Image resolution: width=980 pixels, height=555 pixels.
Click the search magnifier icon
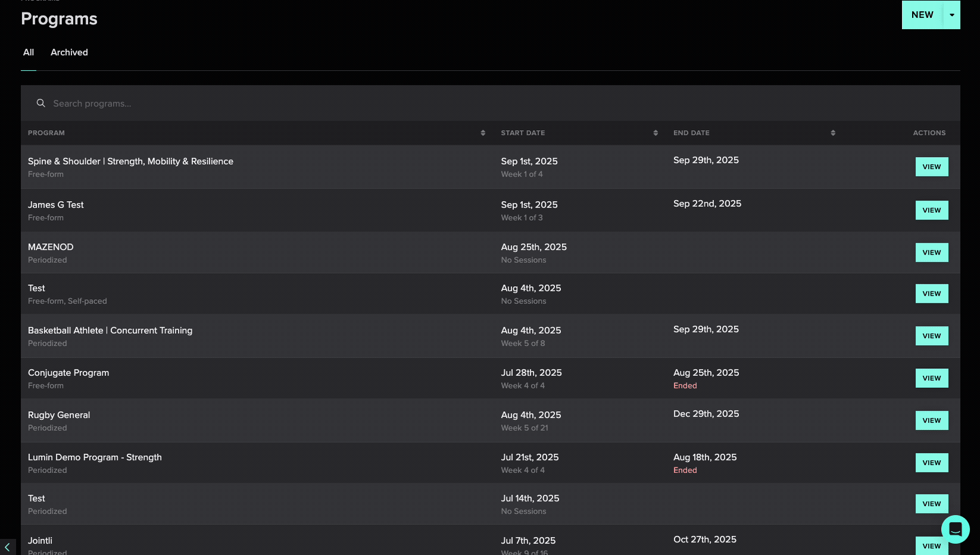tap(40, 104)
